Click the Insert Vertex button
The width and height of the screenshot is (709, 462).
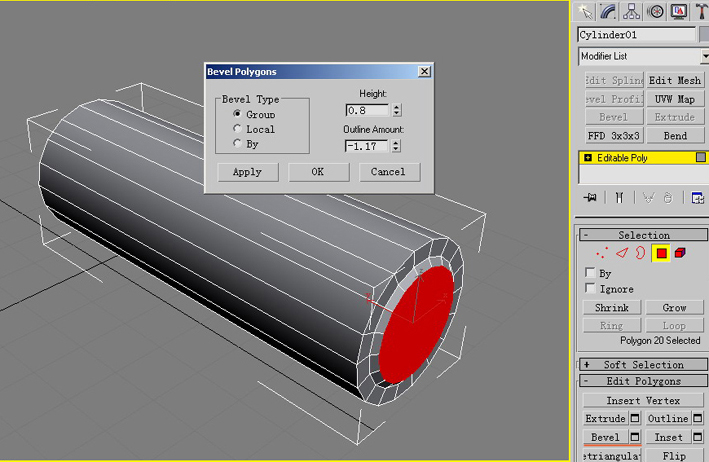[643, 401]
